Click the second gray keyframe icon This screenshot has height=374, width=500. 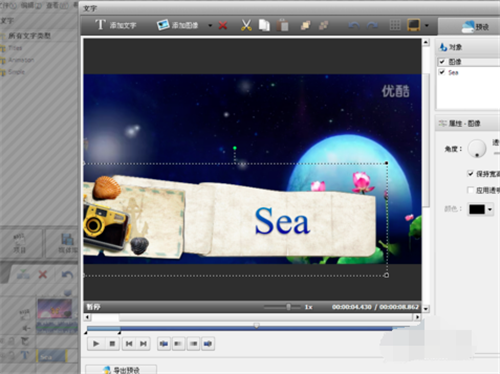click(x=178, y=343)
